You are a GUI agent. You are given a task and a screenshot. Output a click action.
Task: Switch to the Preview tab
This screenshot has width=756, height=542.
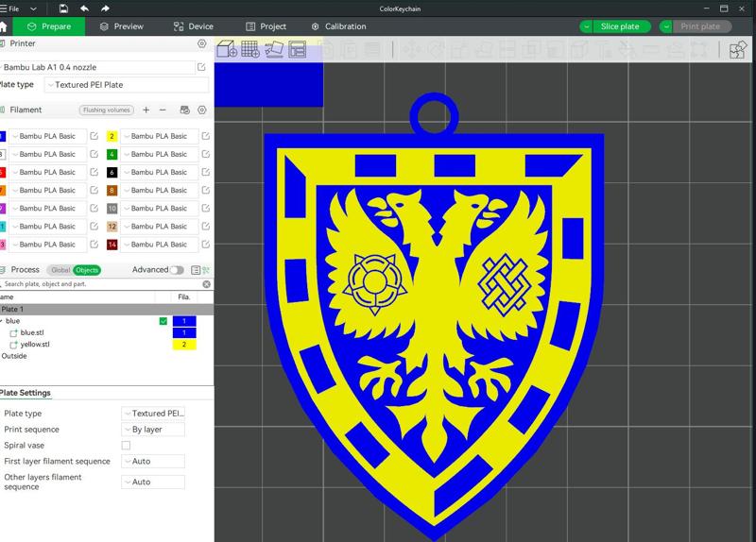[122, 26]
